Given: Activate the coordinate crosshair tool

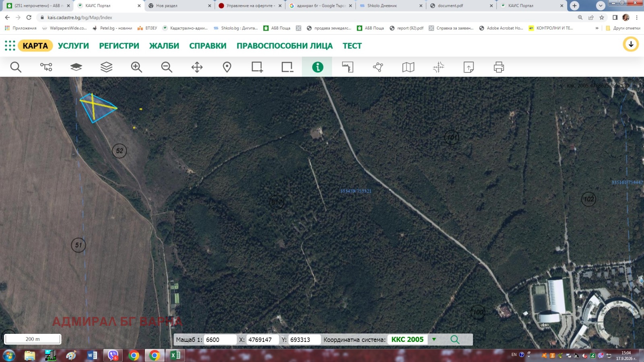Looking at the screenshot, I should pos(438,67).
